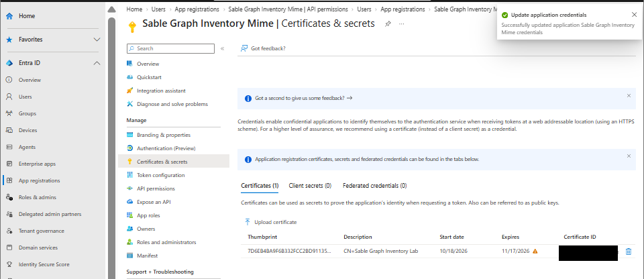Click the Expires column header
This screenshot has width=644, height=279.
[x=511, y=237]
